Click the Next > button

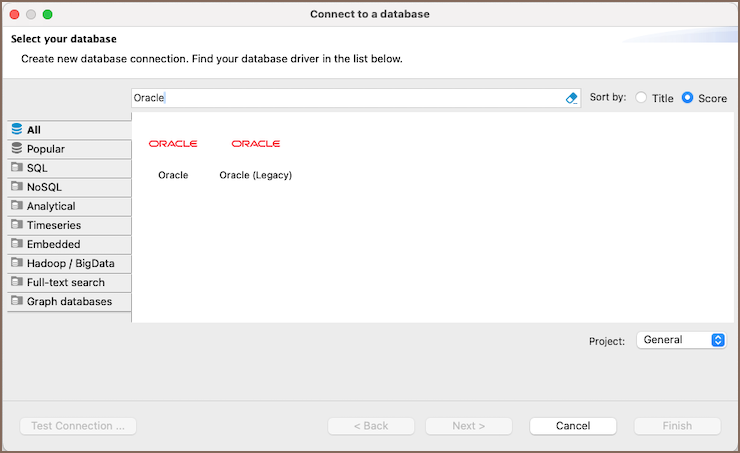[469, 426]
